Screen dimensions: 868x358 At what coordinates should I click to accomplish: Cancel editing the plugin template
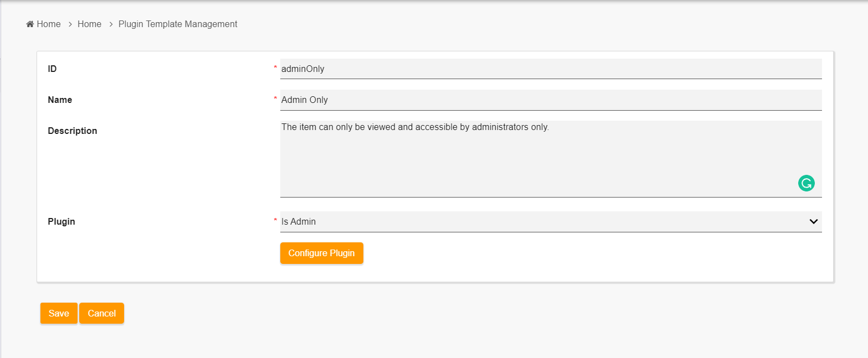101,313
